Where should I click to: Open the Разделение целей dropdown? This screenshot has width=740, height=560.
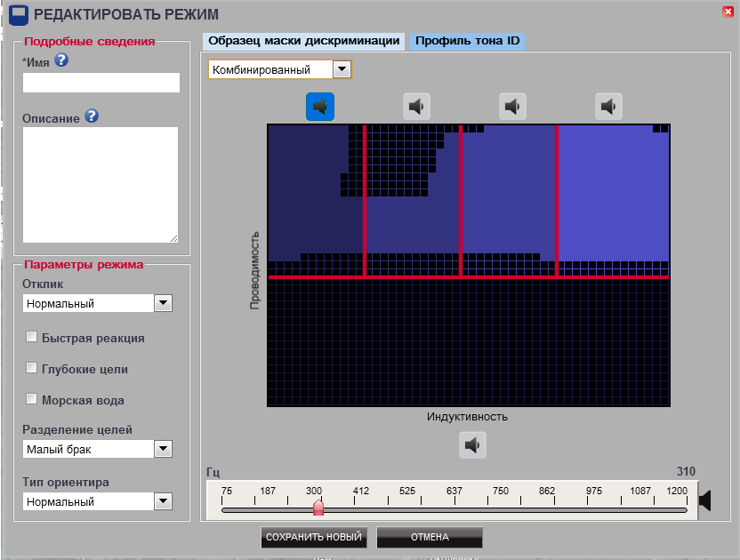tap(163, 449)
